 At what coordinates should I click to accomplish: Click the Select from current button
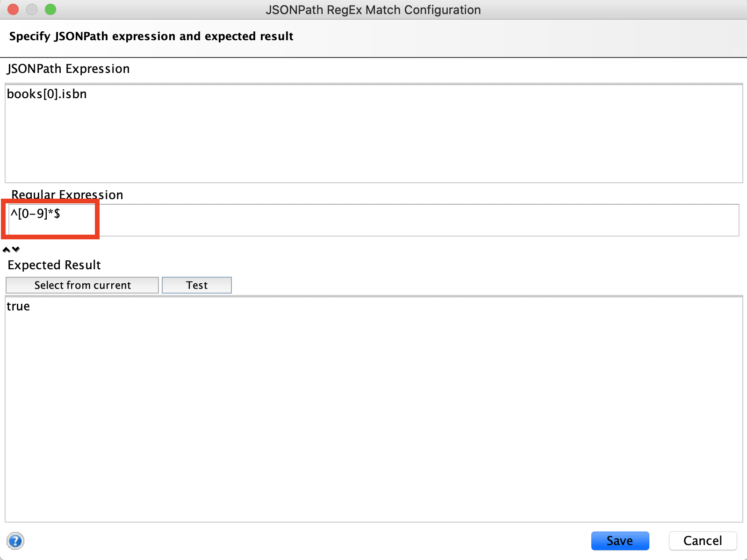(82, 285)
